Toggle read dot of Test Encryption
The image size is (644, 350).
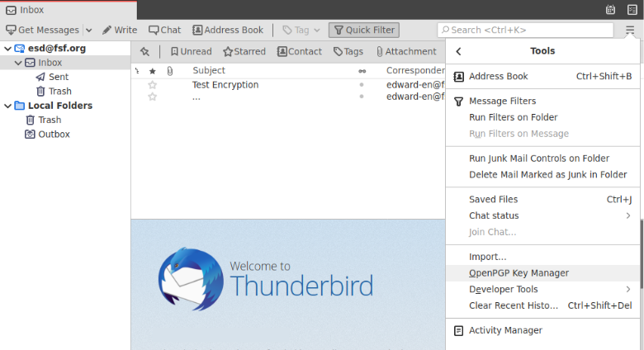362,85
